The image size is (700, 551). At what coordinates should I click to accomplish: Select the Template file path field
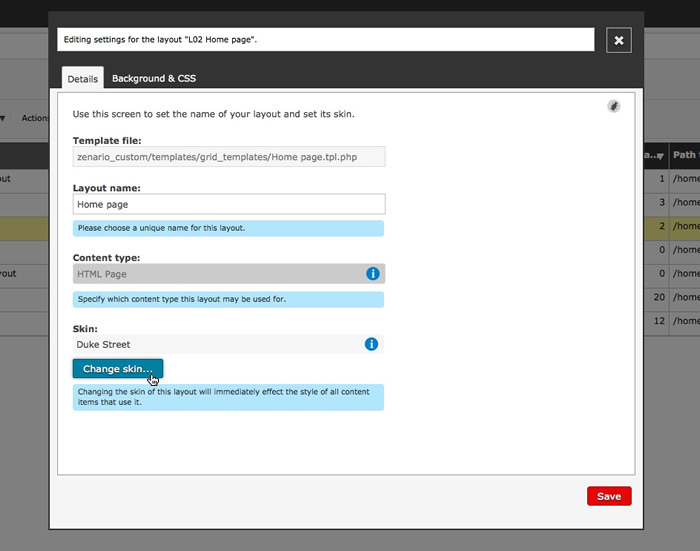229,157
